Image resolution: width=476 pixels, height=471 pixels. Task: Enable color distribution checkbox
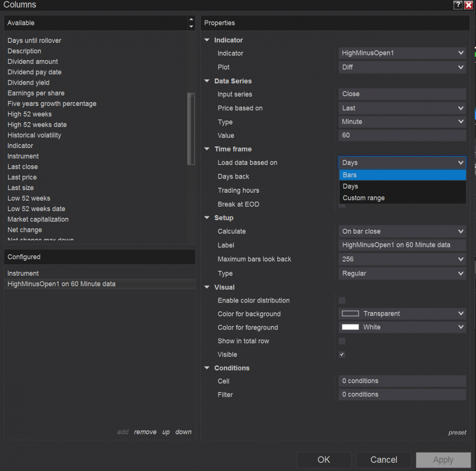pyautogui.click(x=342, y=300)
